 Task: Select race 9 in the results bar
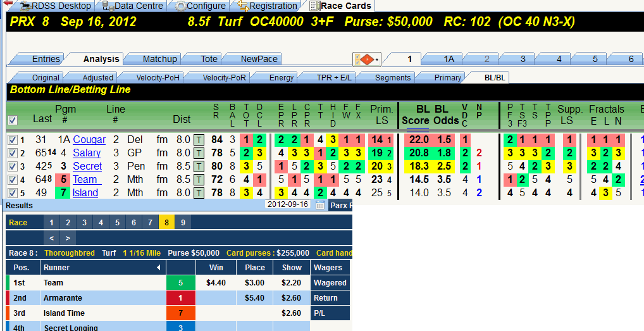183,223
